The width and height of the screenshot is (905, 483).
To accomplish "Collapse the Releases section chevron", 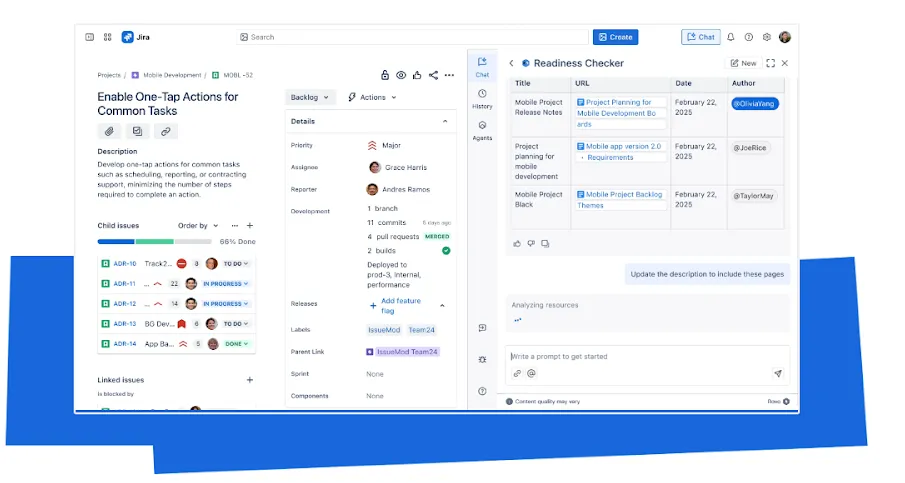I will [443, 305].
